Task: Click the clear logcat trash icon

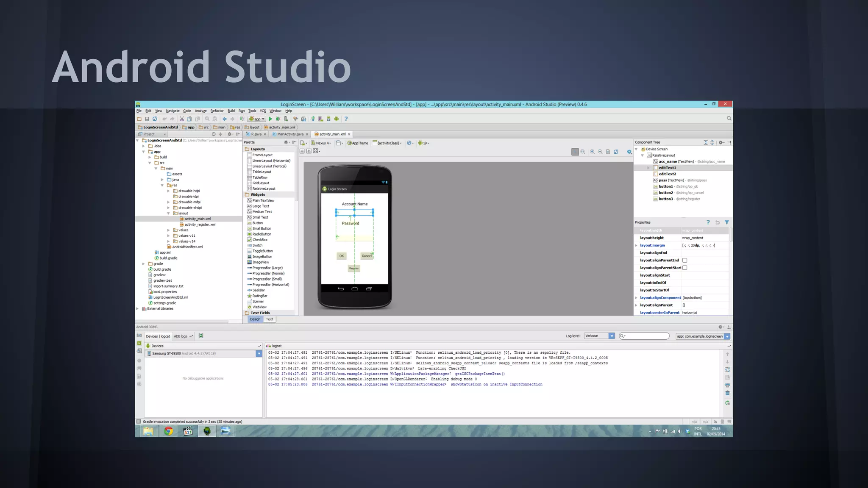Action: (x=727, y=393)
